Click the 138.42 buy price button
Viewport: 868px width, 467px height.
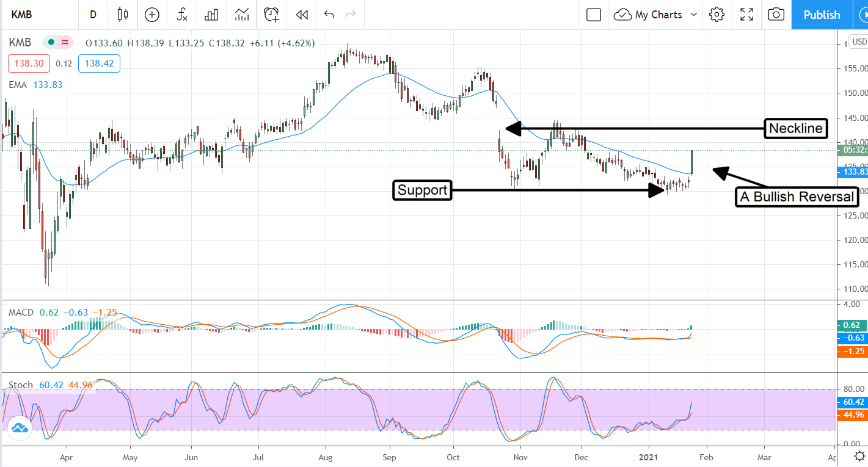pyautogui.click(x=99, y=63)
